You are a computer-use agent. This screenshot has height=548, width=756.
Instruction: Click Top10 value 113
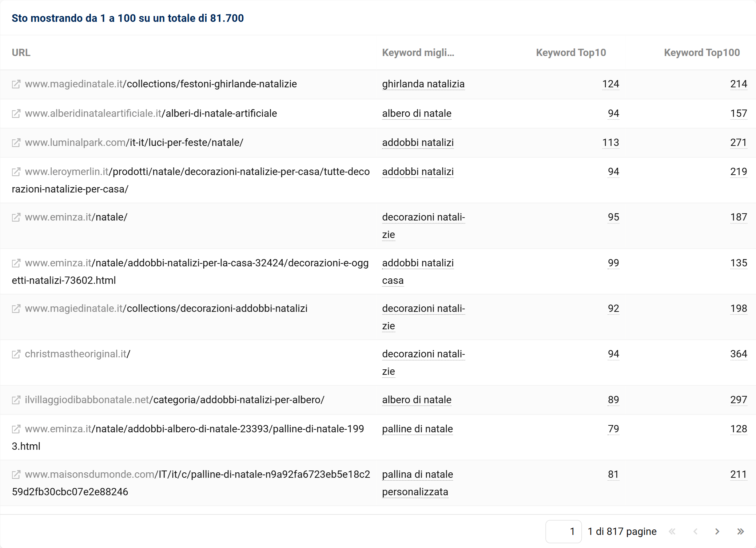pyautogui.click(x=610, y=143)
